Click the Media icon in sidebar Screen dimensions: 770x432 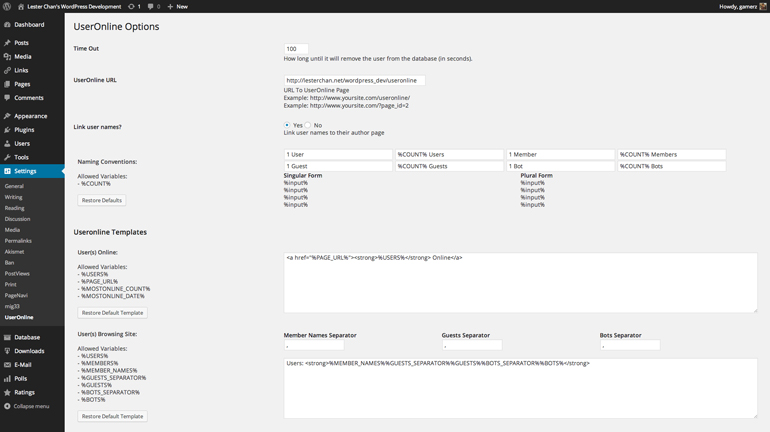pos(7,57)
